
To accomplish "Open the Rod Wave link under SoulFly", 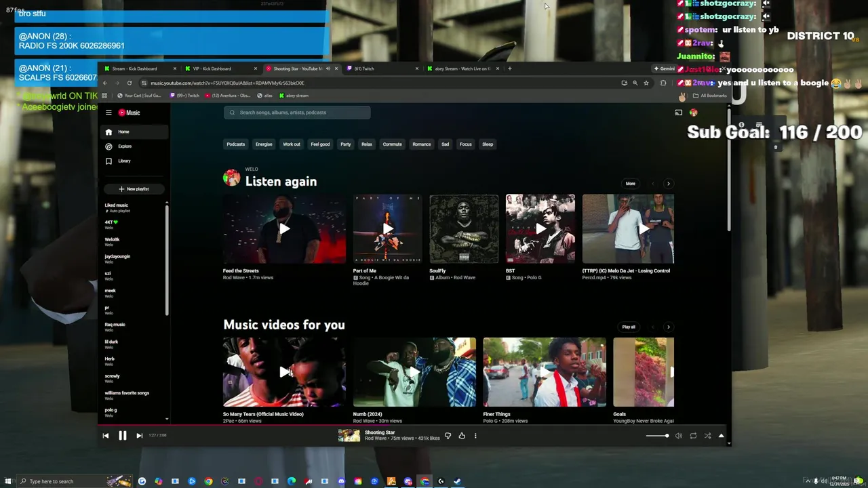I will point(465,278).
